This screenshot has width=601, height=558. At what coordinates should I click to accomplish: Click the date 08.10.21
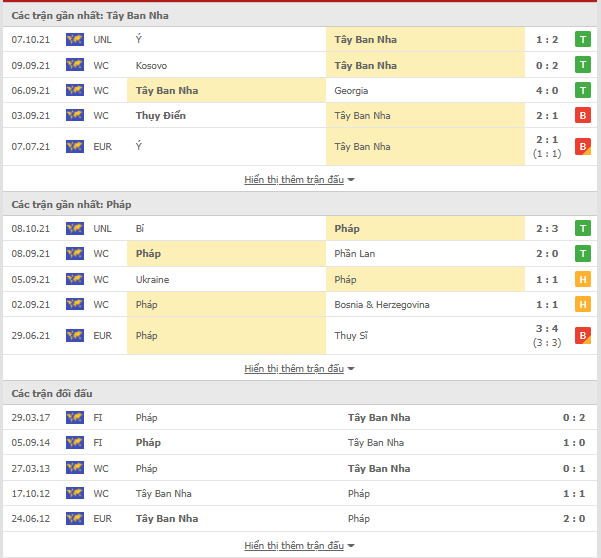31,229
